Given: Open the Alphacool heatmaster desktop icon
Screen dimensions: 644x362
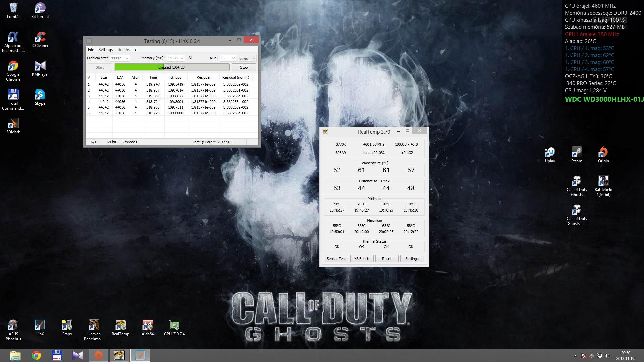Looking at the screenshot, I should [x=13, y=38].
